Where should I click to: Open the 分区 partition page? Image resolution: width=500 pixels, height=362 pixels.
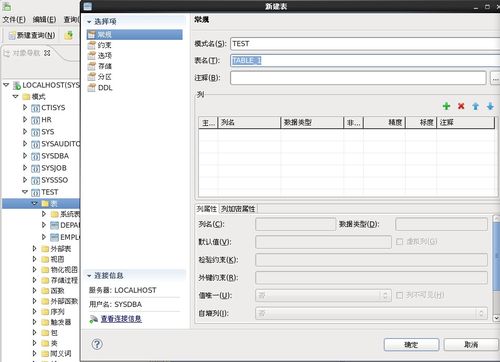[104, 77]
